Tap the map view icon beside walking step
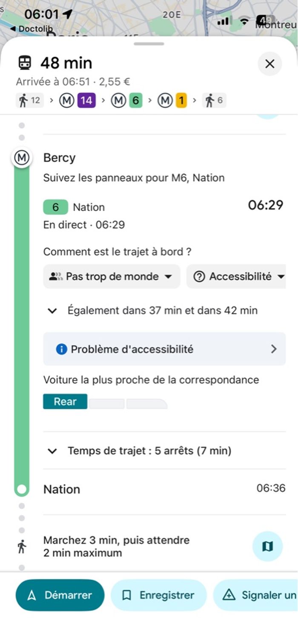This screenshot has width=298, height=644. (x=267, y=546)
